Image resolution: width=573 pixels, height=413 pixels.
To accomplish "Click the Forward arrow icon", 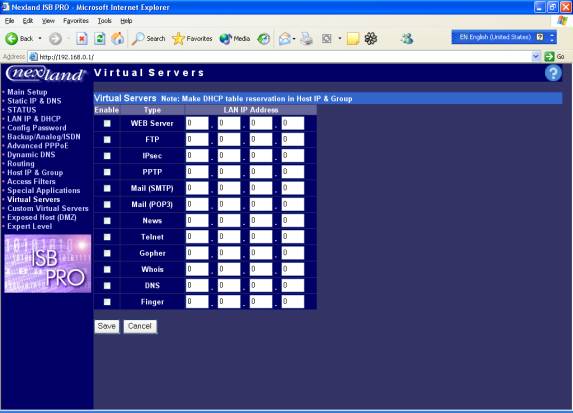I will (x=55, y=38).
